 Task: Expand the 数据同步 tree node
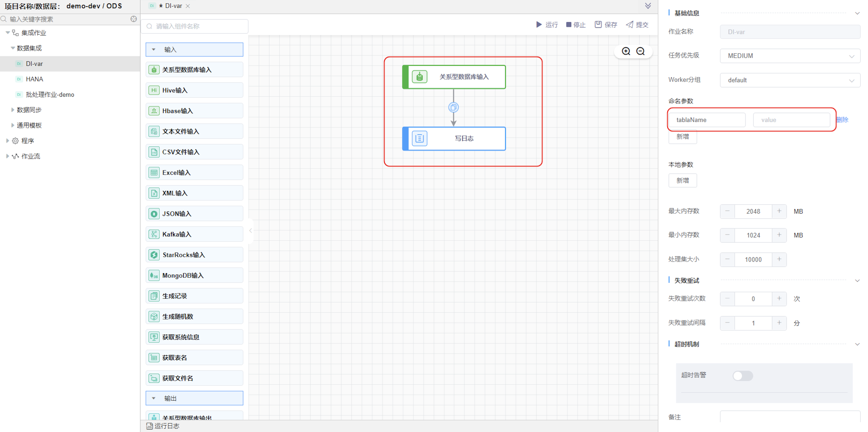pyautogui.click(x=12, y=110)
